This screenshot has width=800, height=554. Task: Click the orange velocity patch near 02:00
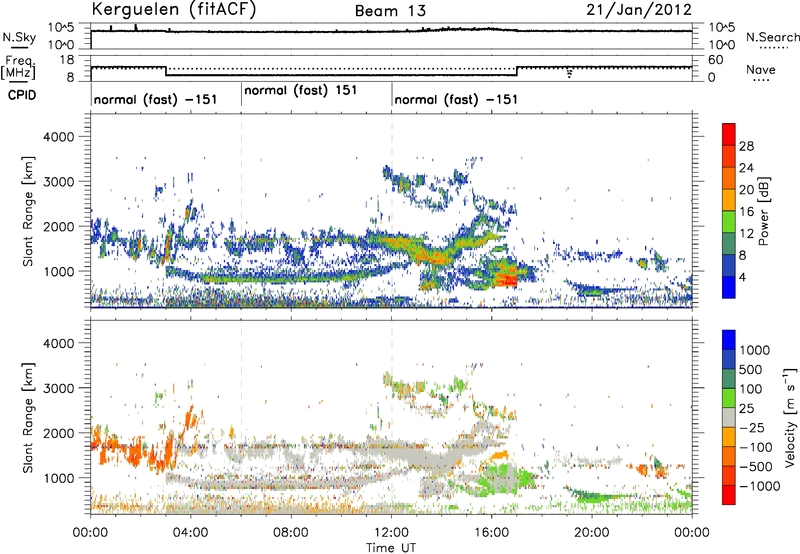pyautogui.click(x=135, y=452)
